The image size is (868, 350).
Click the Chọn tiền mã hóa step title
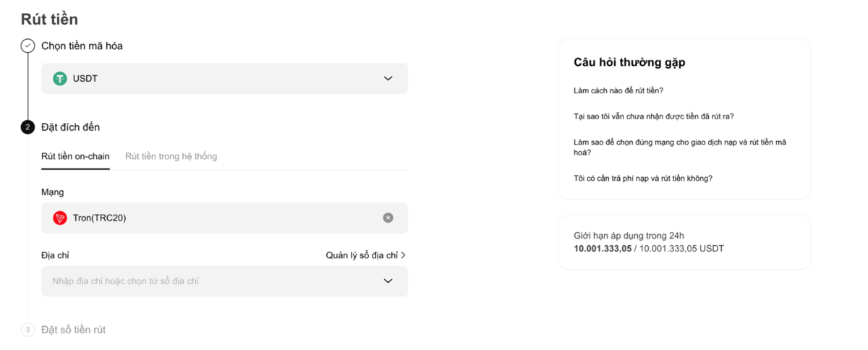pos(82,46)
